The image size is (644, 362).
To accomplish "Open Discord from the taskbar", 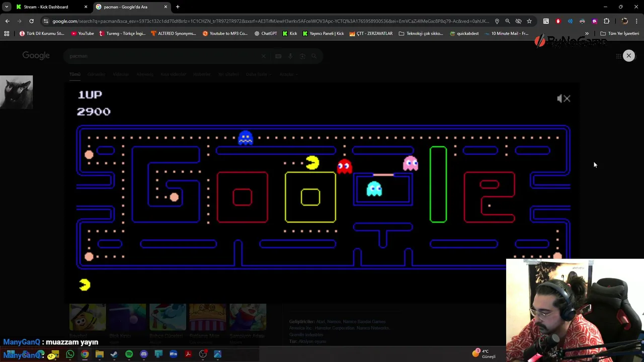I will pos(144,354).
